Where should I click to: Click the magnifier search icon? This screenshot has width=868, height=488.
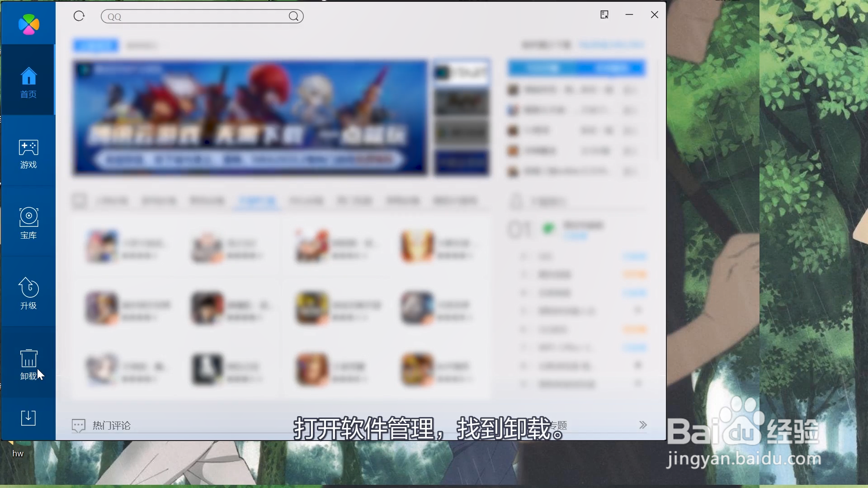click(x=293, y=17)
